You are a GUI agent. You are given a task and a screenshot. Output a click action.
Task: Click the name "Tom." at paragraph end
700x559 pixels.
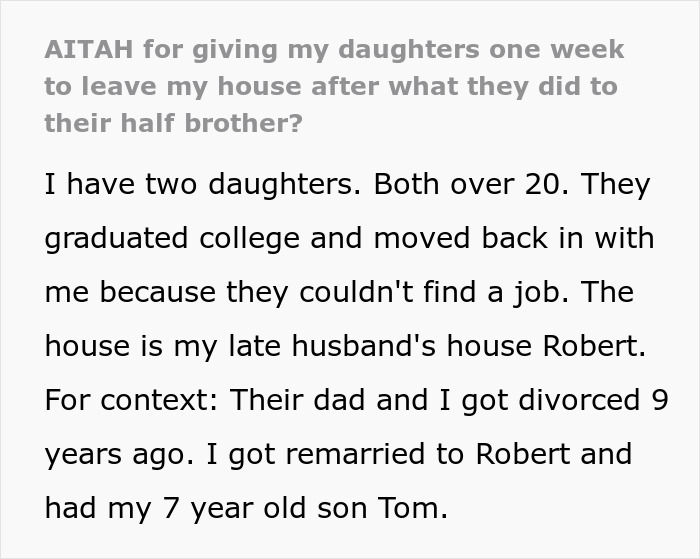pos(413,508)
